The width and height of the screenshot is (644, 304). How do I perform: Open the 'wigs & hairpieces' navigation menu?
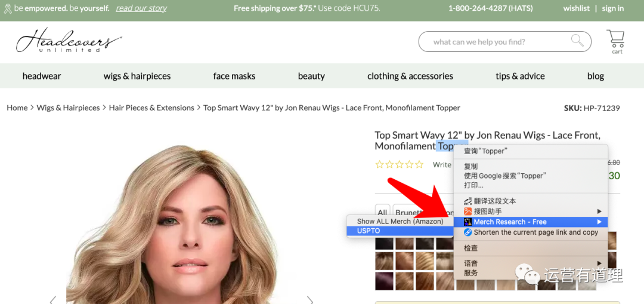point(137,76)
